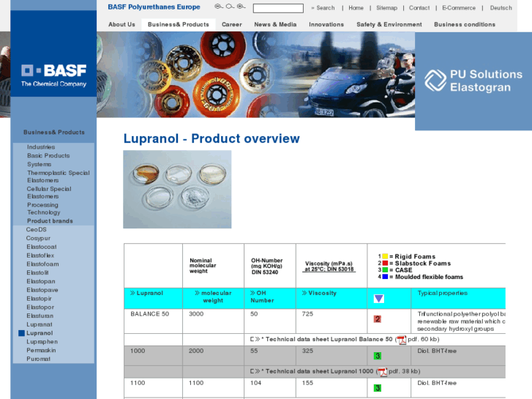Select Elastopan brand in the sidebar
The height and width of the screenshot is (399, 532).
(x=41, y=281)
